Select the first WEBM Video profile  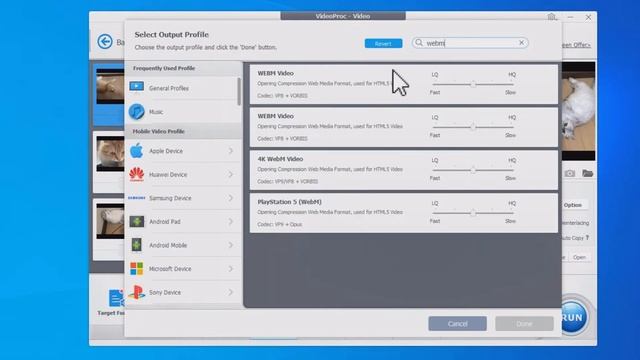(x=404, y=84)
